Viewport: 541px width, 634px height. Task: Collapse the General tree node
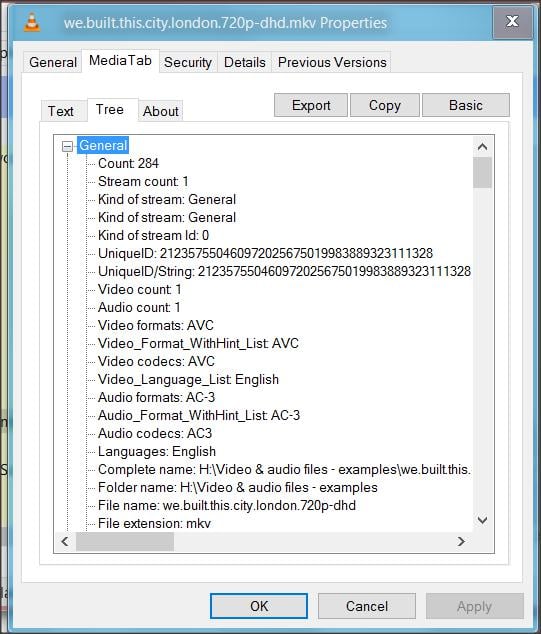[x=67, y=146]
